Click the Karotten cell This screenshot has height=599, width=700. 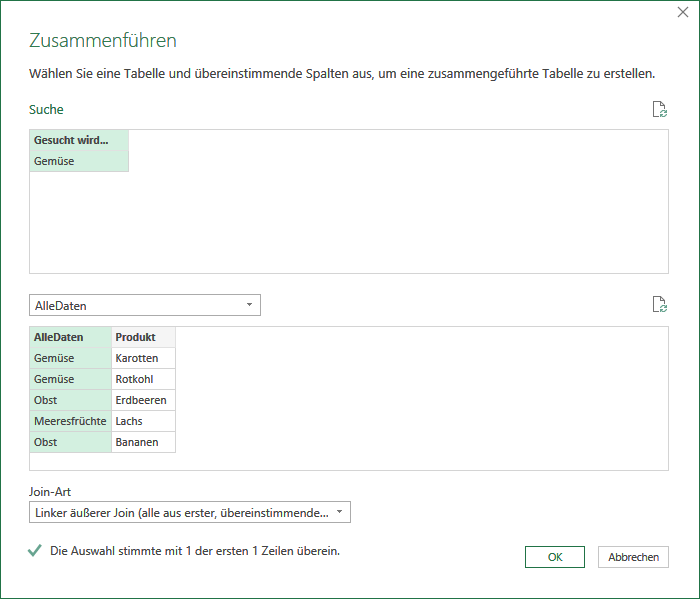click(x=143, y=358)
